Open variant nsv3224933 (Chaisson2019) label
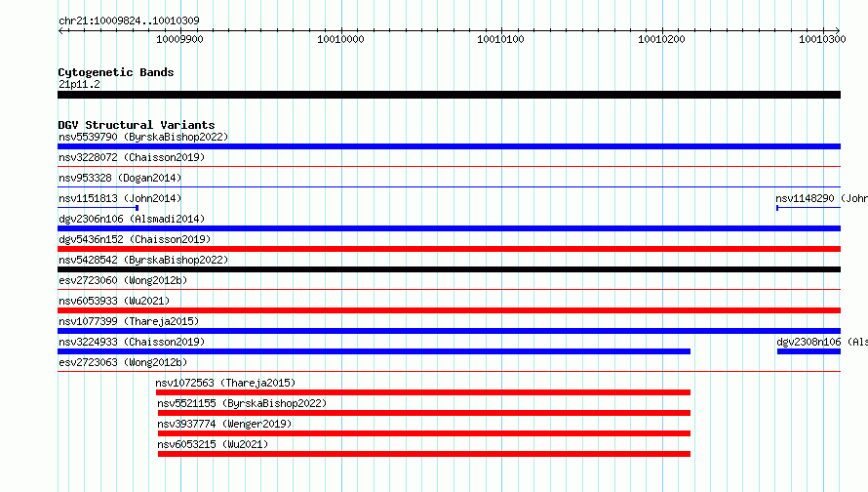868x492 pixels. (132, 342)
